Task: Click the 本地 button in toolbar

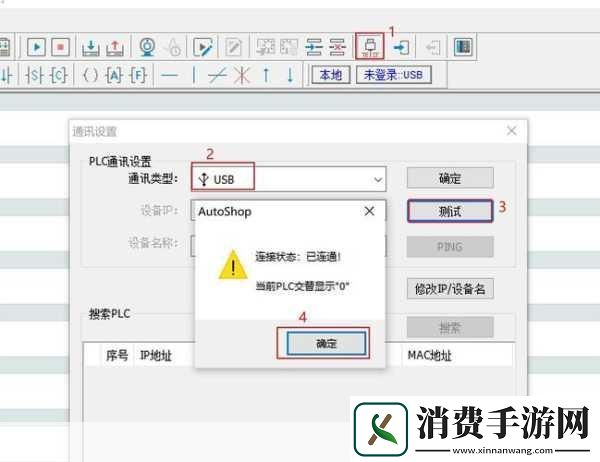Action: [331, 75]
